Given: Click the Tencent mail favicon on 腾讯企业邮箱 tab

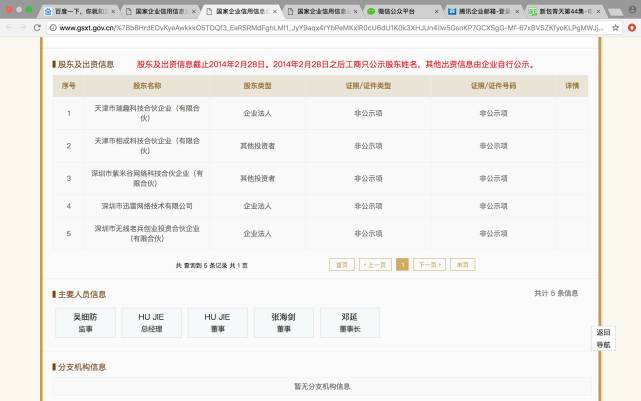Looking at the screenshot, I should pos(452,11).
